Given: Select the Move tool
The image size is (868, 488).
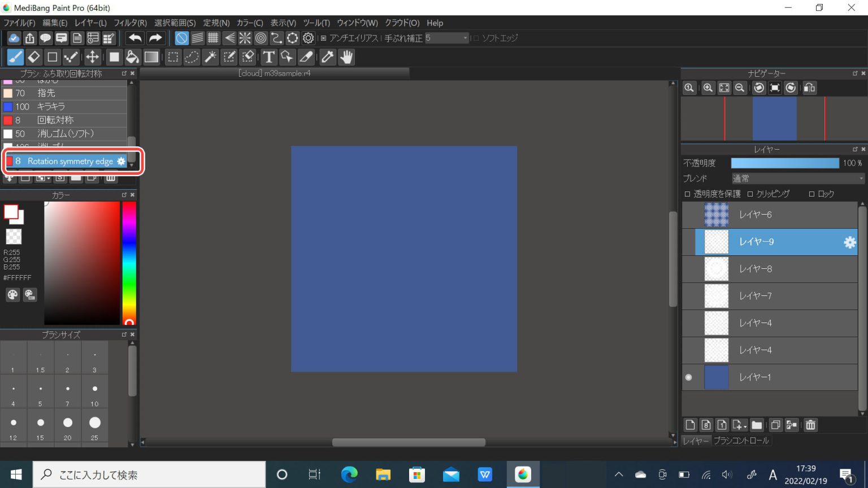Looking at the screenshot, I should pos(92,57).
